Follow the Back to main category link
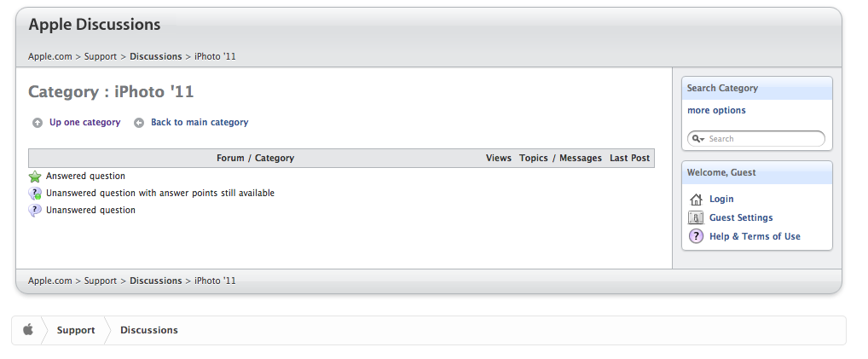This screenshot has width=868, height=359. (200, 123)
